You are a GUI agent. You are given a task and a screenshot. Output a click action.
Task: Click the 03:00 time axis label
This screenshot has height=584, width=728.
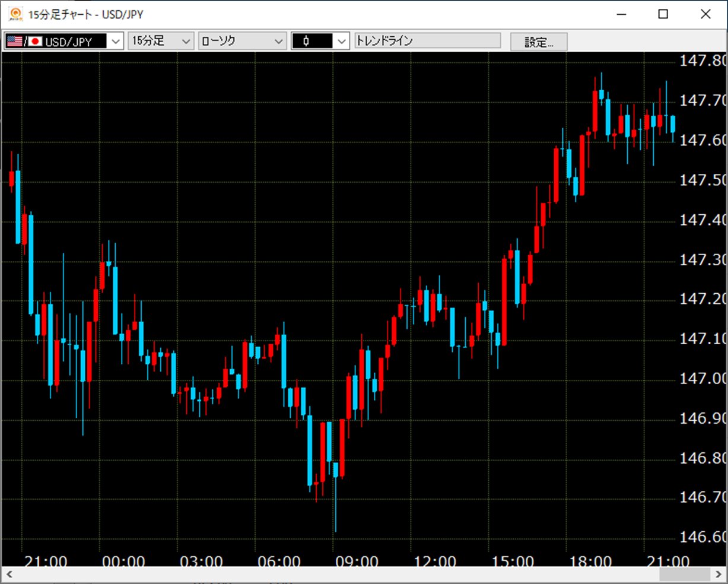point(201,561)
